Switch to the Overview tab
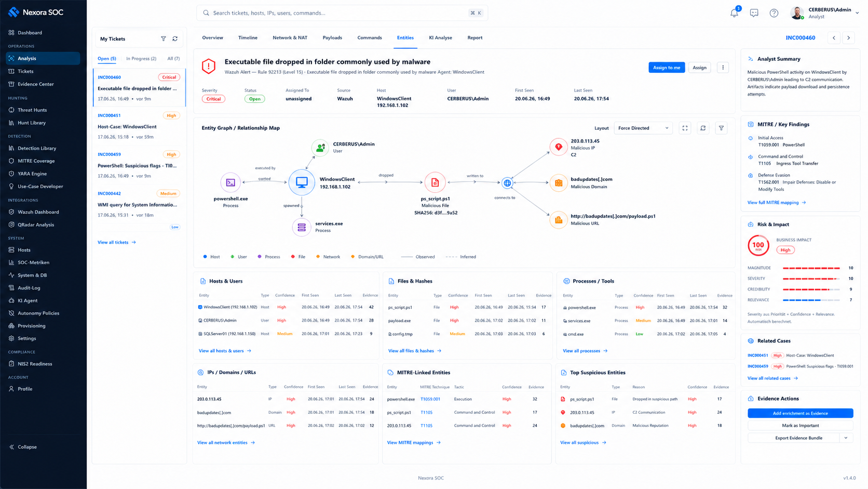 [212, 38]
